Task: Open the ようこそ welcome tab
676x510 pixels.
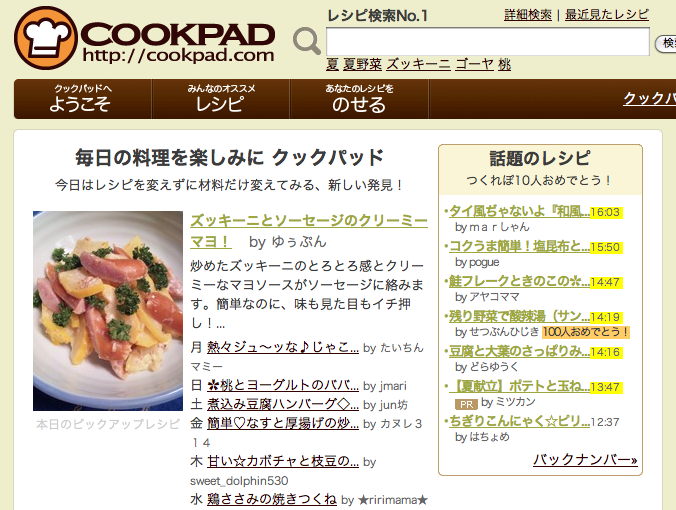Action: point(82,99)
